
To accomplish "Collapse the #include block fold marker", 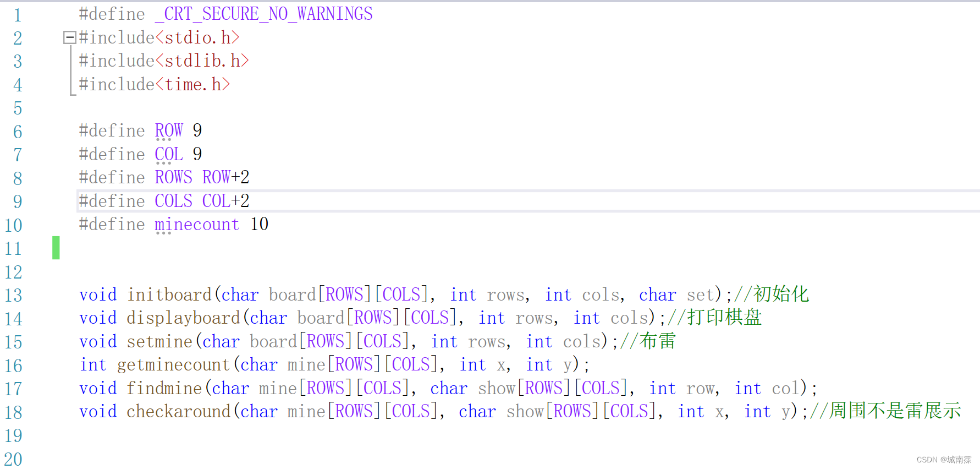I will tap(69, 37).
